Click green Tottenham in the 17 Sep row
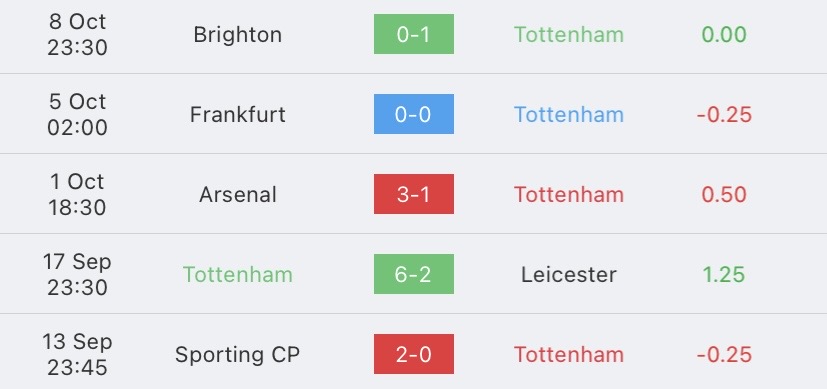The width and height of the screenshot is (827, 389). click(x=237, y=275)
